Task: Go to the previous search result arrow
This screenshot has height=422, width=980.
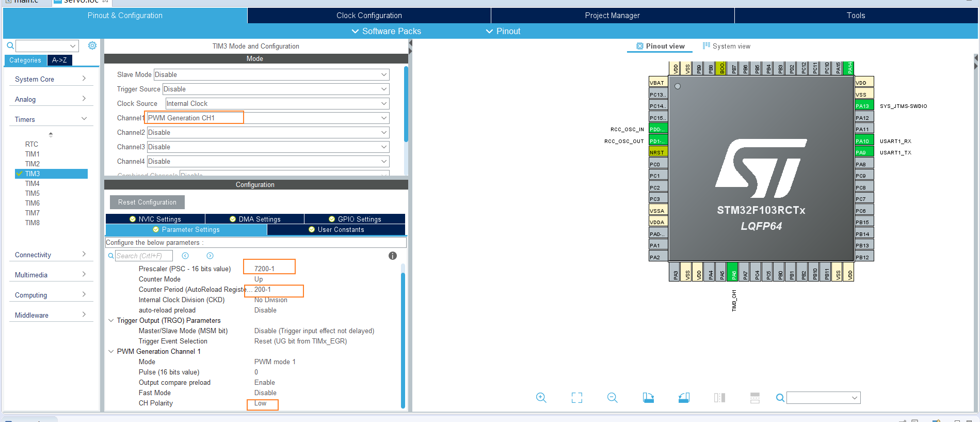Action: (x=185, y=256)
